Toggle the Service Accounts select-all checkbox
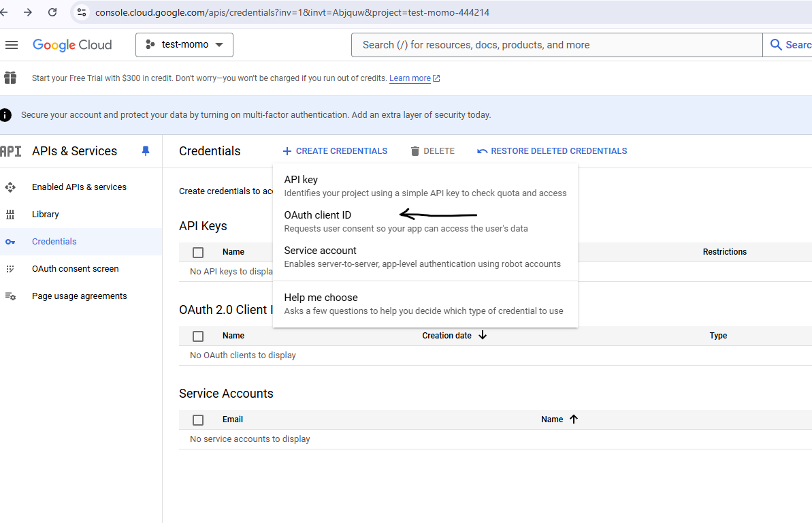The image size is (812, 523). 198,420
